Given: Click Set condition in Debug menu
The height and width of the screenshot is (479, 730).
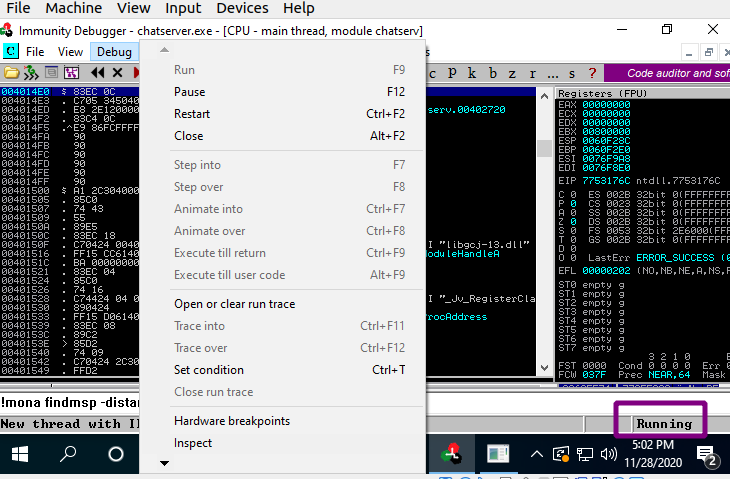Looking at the screenshot, I should coord(208,370).
